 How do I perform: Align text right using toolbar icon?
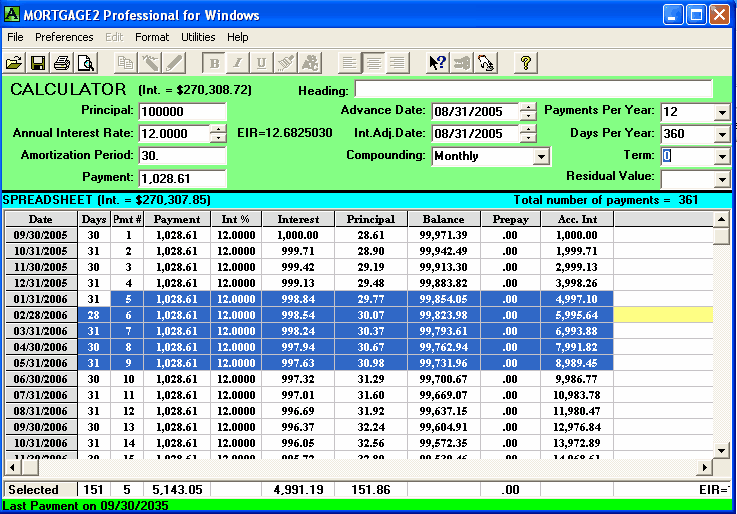(398, 63)
